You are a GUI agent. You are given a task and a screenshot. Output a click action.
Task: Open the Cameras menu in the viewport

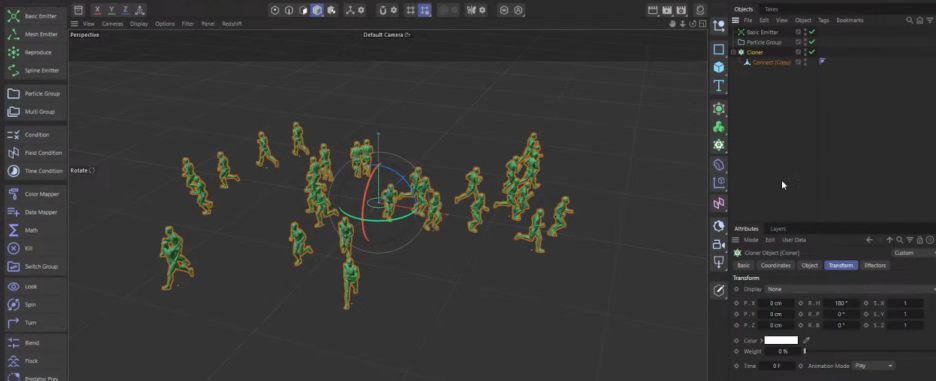(112, 24)
